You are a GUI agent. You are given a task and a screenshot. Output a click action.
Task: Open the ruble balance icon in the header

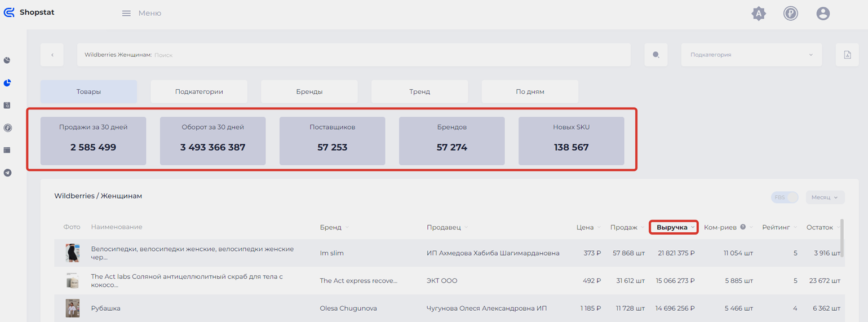coord(791,14)
